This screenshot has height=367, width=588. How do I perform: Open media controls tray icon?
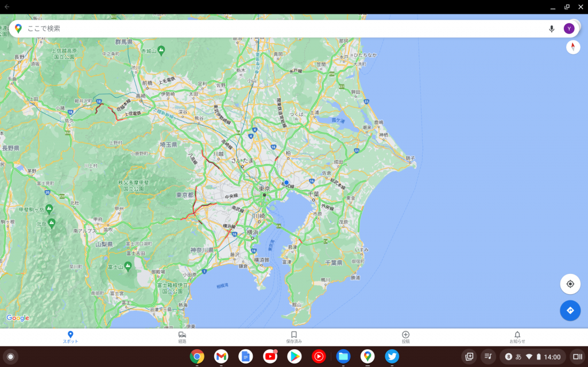click(488, 357)
